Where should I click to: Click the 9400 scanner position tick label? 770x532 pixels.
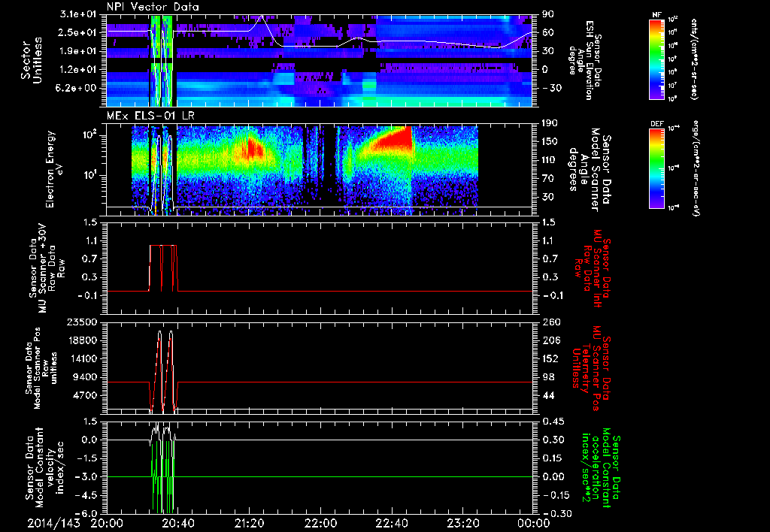[86, 377]
